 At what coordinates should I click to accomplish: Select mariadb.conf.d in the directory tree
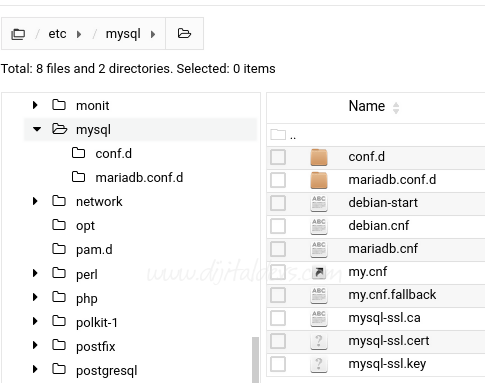pos(139,178)
